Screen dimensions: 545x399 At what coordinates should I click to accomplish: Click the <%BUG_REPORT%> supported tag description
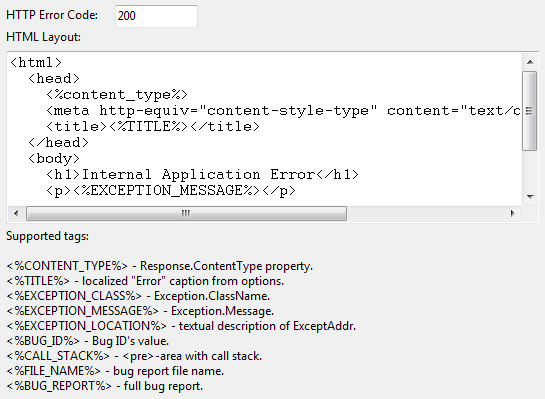[x=105, y=386]
